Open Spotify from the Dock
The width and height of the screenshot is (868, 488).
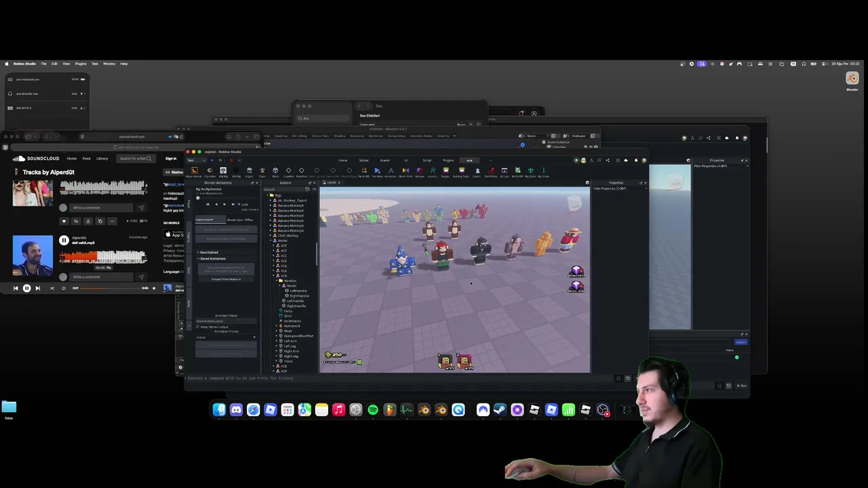(x=373, y=409)
